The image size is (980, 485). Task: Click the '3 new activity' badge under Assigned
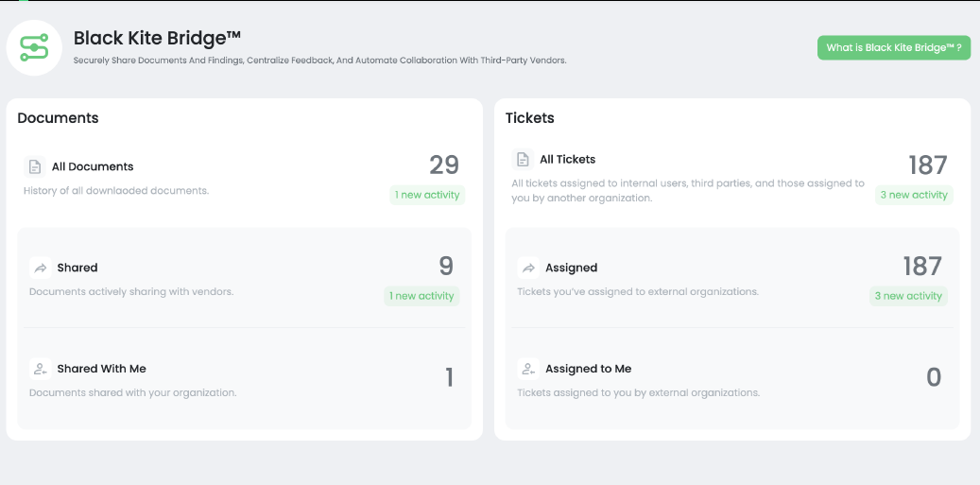(908, 296)
